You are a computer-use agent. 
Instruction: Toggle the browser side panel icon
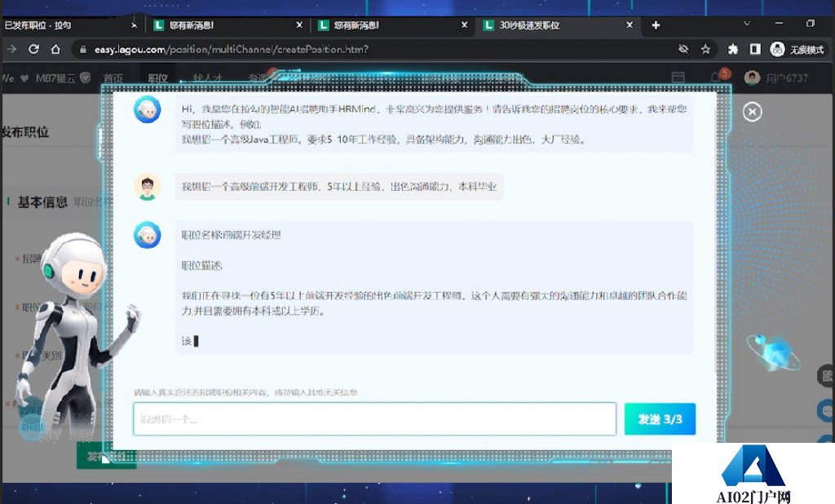754,49
